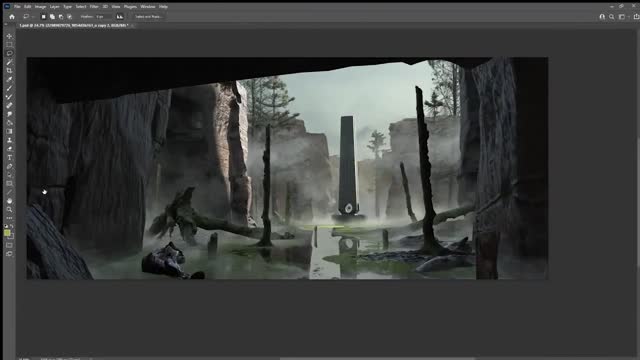Open the Image menu
The width and height of the screenshot is (640, 360).
(40, 7)
